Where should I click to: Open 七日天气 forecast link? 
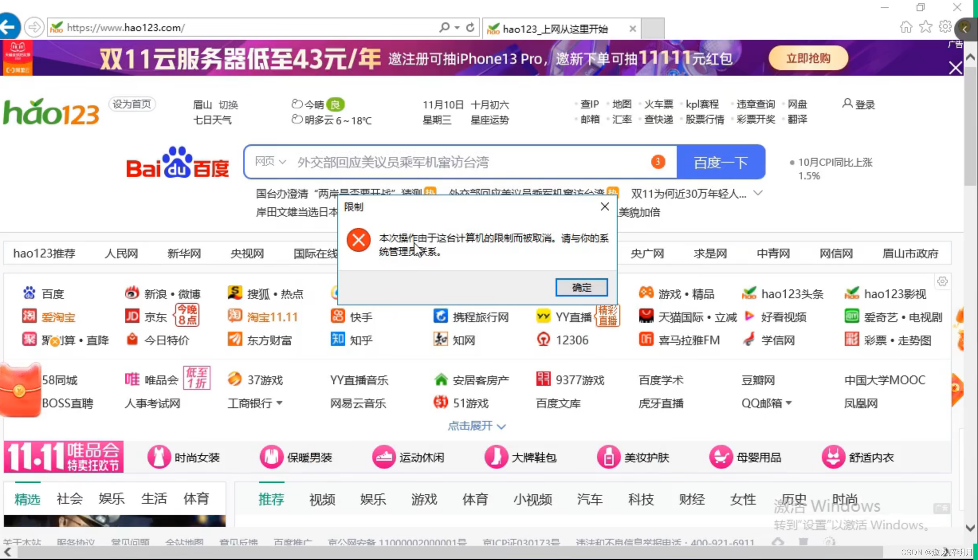212,120
